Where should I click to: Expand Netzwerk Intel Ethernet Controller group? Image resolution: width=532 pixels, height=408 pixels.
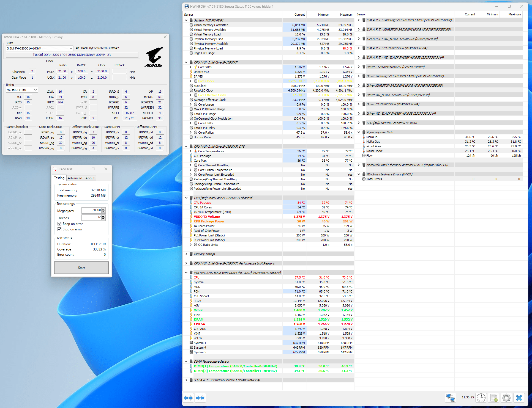pos(359,165)
